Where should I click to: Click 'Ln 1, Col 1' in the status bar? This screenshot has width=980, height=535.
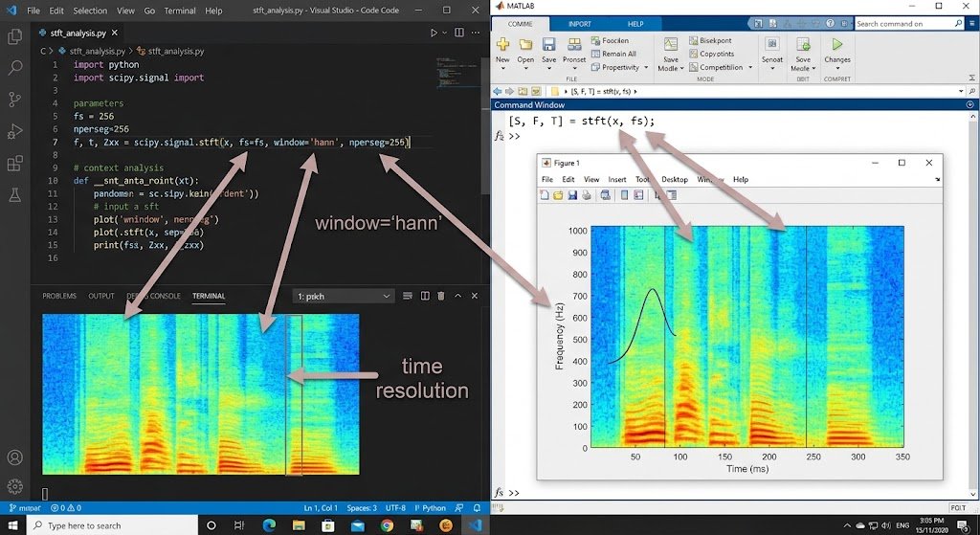[321, 508]
